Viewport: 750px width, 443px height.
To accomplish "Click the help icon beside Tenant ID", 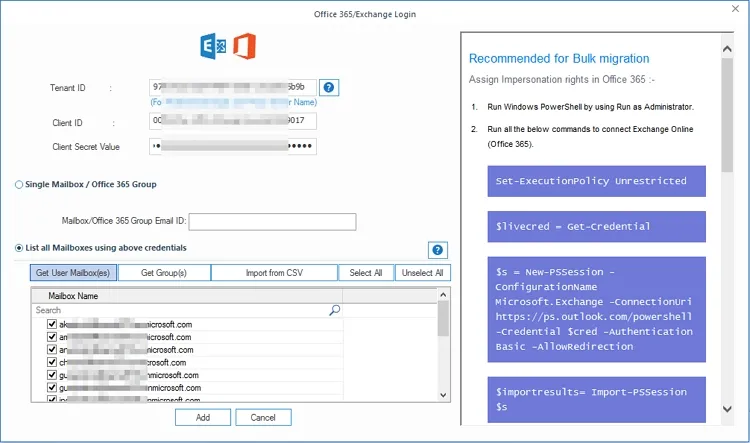I will point(329,88).
